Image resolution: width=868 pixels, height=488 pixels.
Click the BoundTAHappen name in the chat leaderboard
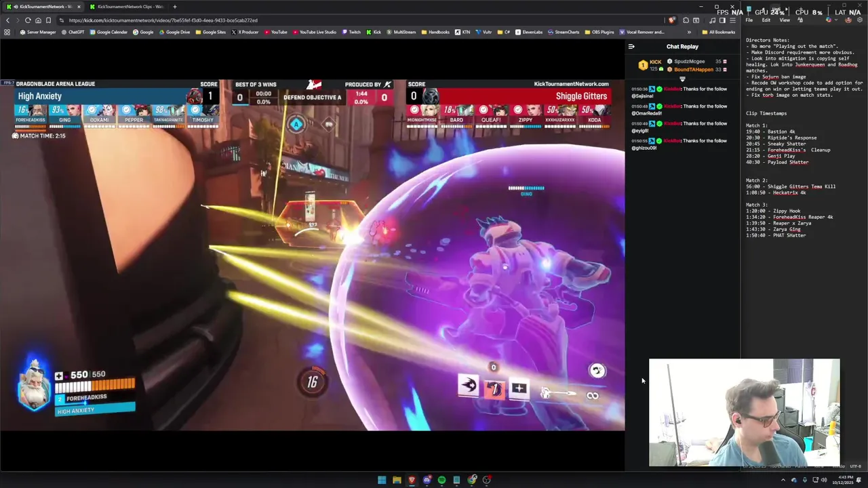click(x=694, y=70)
